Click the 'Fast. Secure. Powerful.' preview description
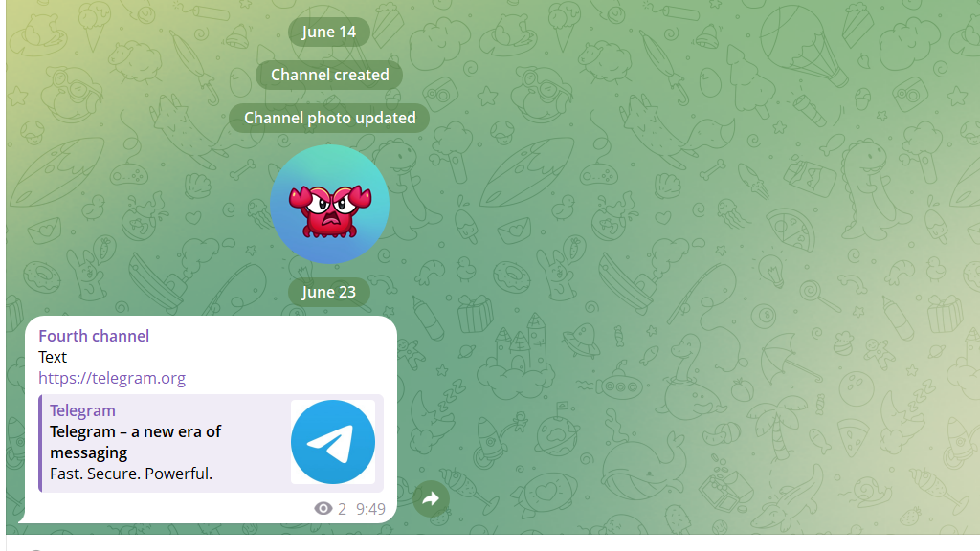This screenshot has width=980, height=551. coord(131,474)
